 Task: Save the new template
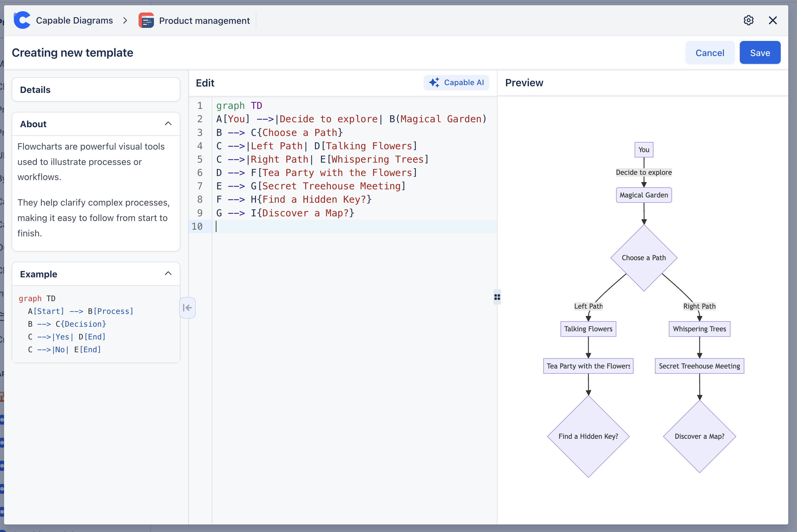[x=760, y=53]
